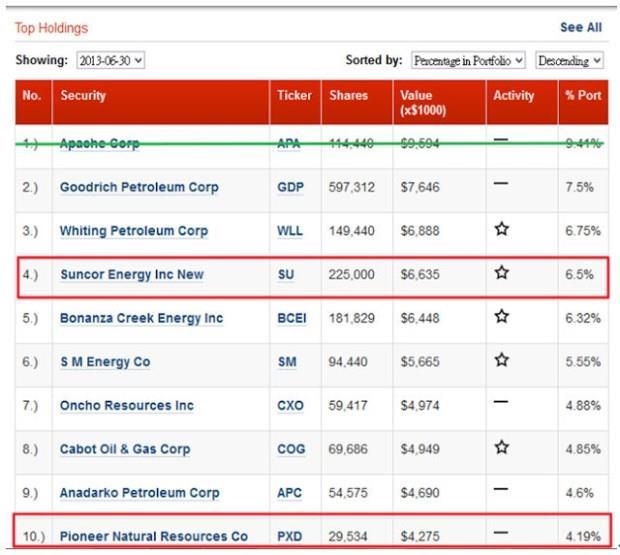620x555 pixels.
Task: Click the % Port column header
Action: tap(583, 102)
